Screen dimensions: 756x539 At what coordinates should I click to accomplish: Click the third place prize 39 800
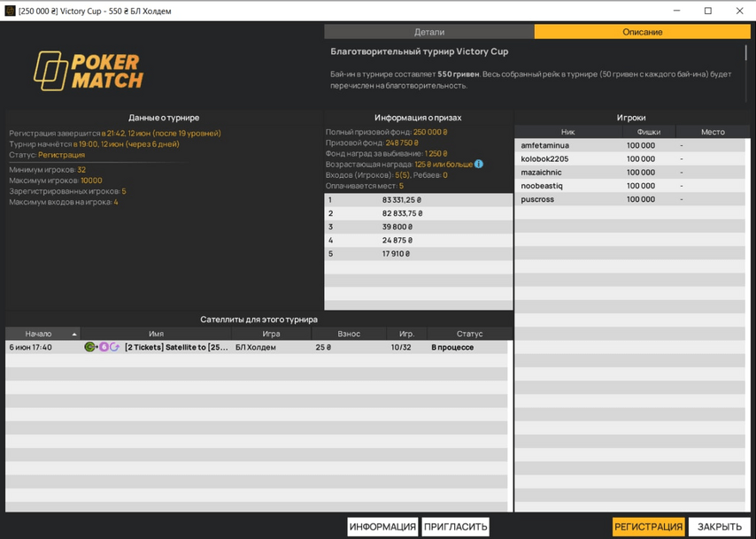pos(397,227)
